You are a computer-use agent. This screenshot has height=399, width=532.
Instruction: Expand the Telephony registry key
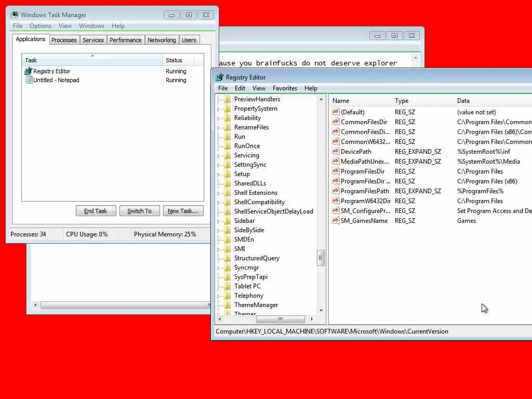[x=219, y=296]
